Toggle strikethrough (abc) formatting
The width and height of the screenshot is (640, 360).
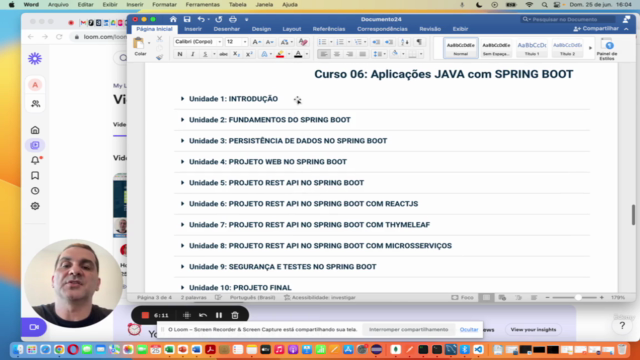[x=223, y=54]
